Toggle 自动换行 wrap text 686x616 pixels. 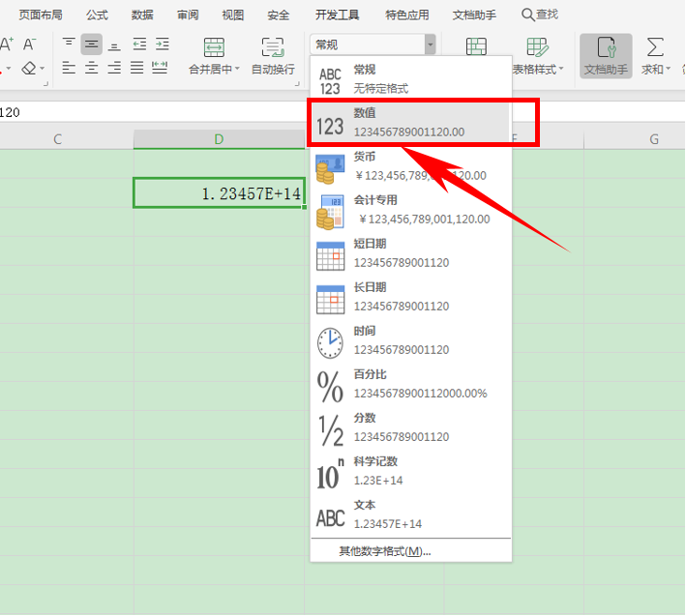click(x=273, y=56)
